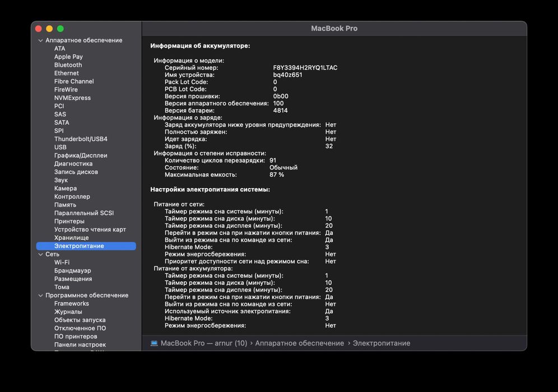558x392 pixels.
Task: Open Графика/Дисплеи section
Action: tap(81, 156)
